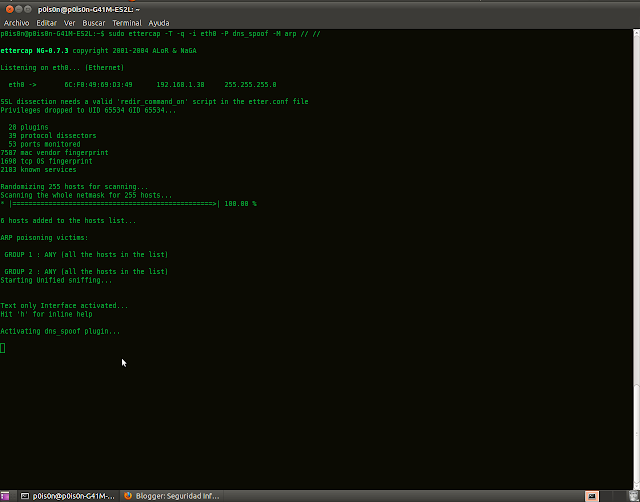
Task: Click the 'ARP poisoning victims:' line
Action: tap(44, 238)
